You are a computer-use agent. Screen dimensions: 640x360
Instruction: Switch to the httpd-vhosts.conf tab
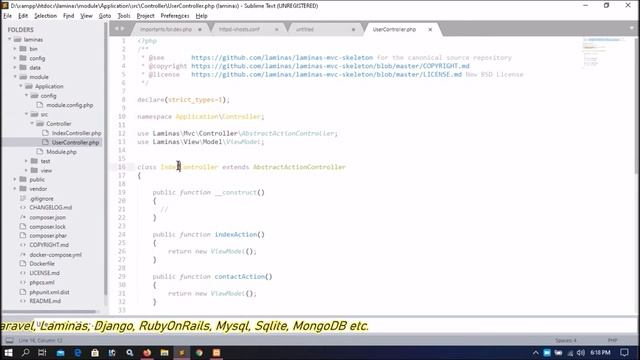click(239, 29)
